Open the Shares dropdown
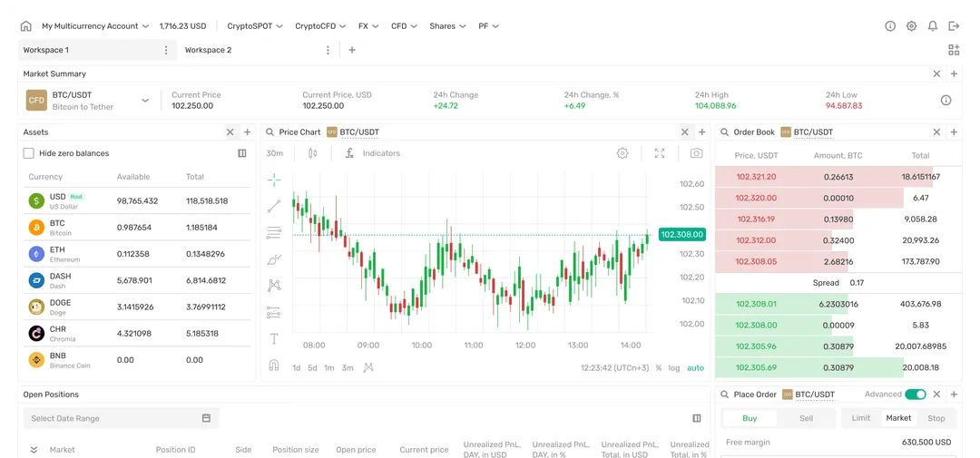Screen dimensions: 980x458 point(447,26)
